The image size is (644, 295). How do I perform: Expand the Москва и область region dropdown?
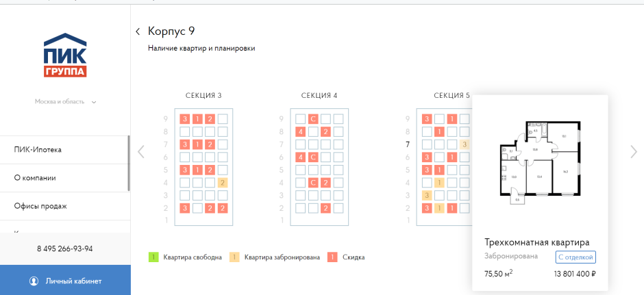click(94, 102)
